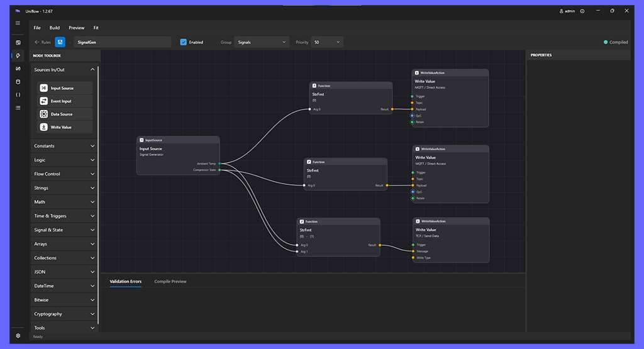Image resolution: width=644 pixels, height=349 pixels.
Task: Open the database cylinder sidebar icon
Action: point(18,82)
